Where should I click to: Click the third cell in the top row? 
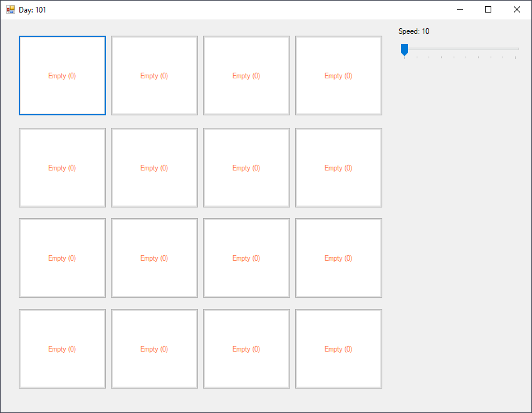[246, 75]
